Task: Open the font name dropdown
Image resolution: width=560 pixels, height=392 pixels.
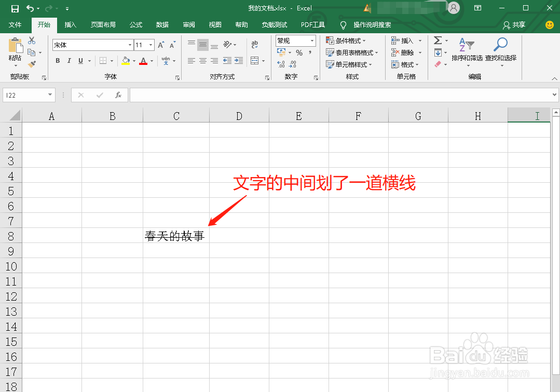Action: point(129,45)
